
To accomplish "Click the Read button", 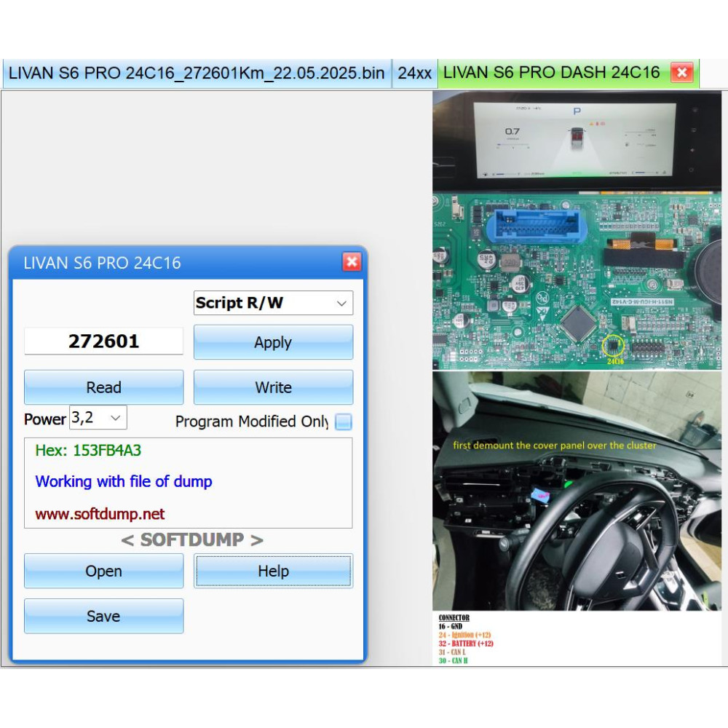I will coord(103,387).
